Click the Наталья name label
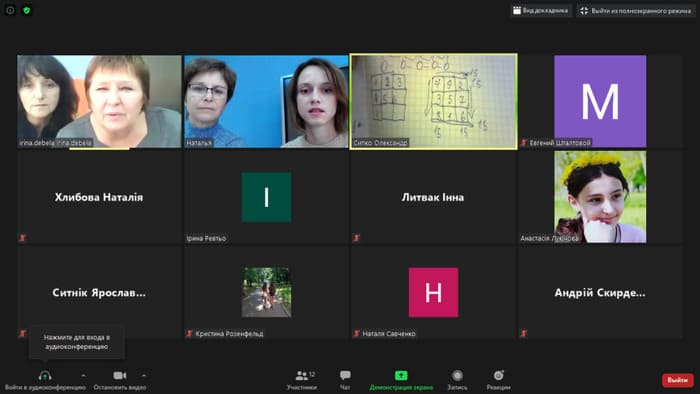700x394 pixels. (x=199, y=143)
